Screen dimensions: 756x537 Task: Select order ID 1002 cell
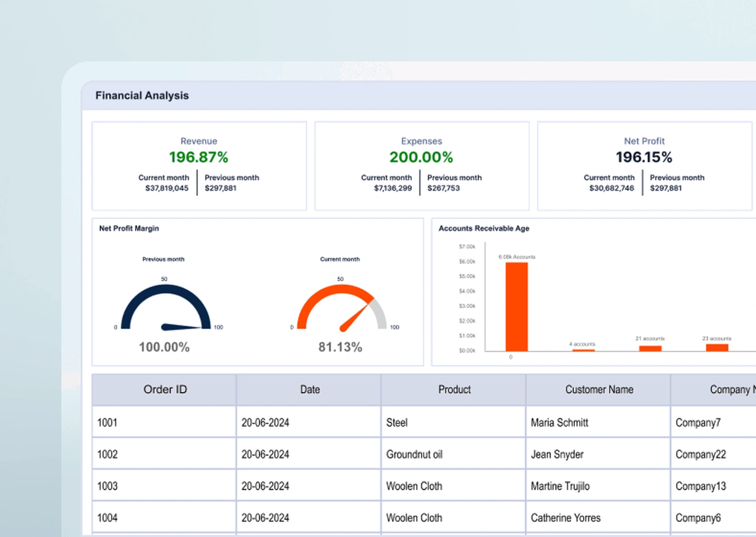click(165, 454)
